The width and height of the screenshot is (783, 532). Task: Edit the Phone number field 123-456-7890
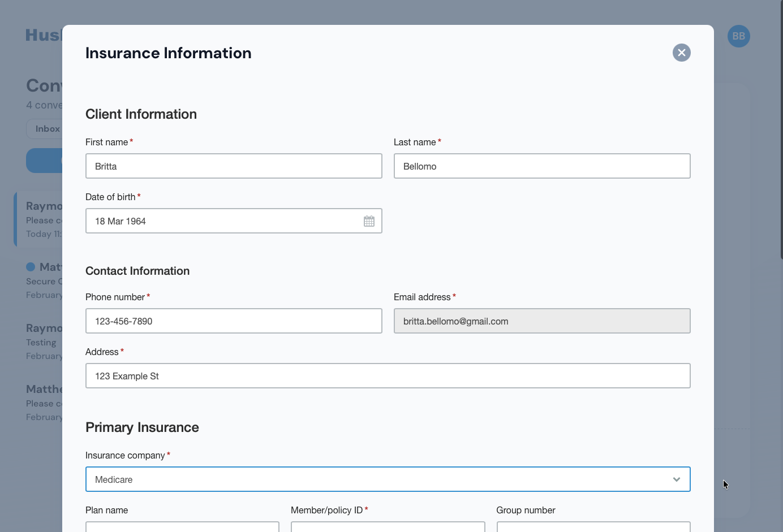coord(234,321)
